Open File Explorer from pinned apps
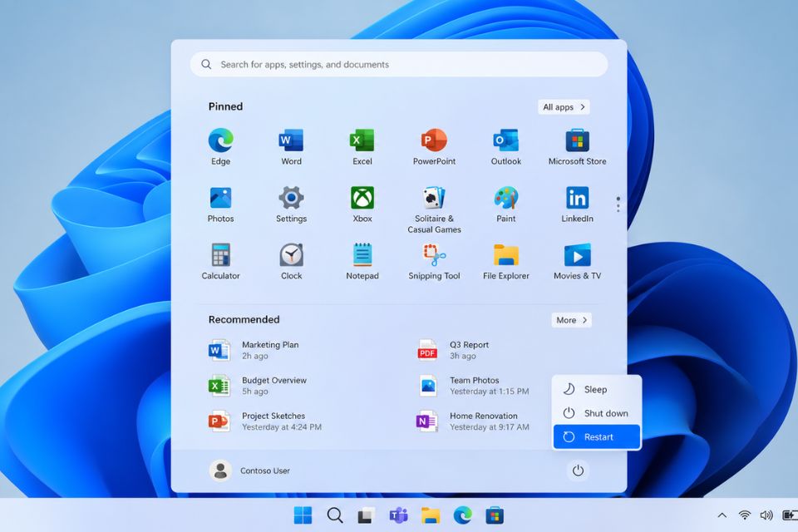 [x=506, y=261]
